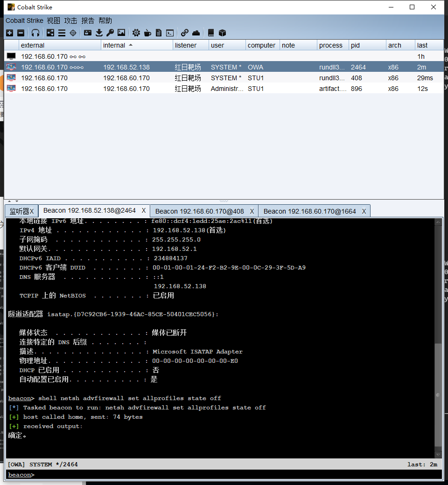Click the Connect to team server plus icon

click(10, 33)
